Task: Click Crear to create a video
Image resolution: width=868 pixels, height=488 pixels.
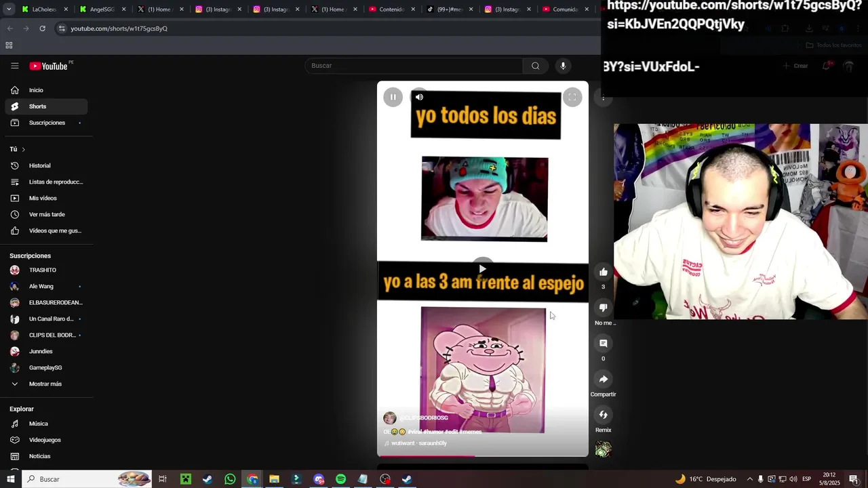Action: click(795, 66)
